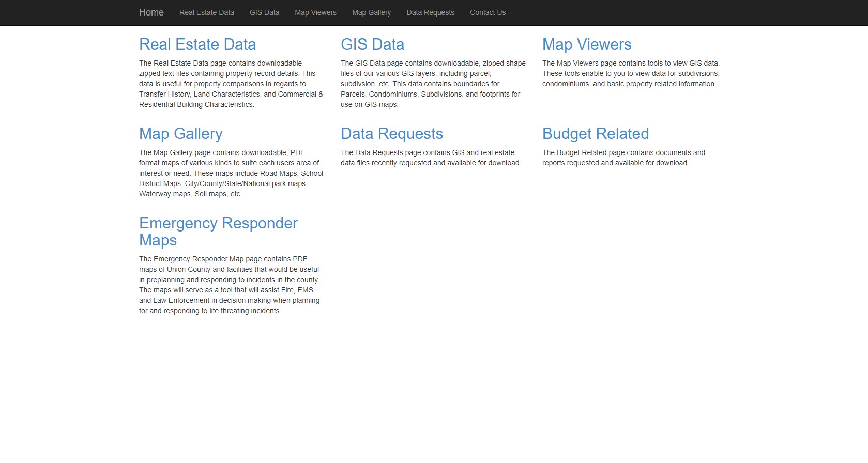The width and height of the screenshot is (868, 463).
Task: Click text "The Emergency Responder Map page contains PDF"
Action: [x=223, y=259]
